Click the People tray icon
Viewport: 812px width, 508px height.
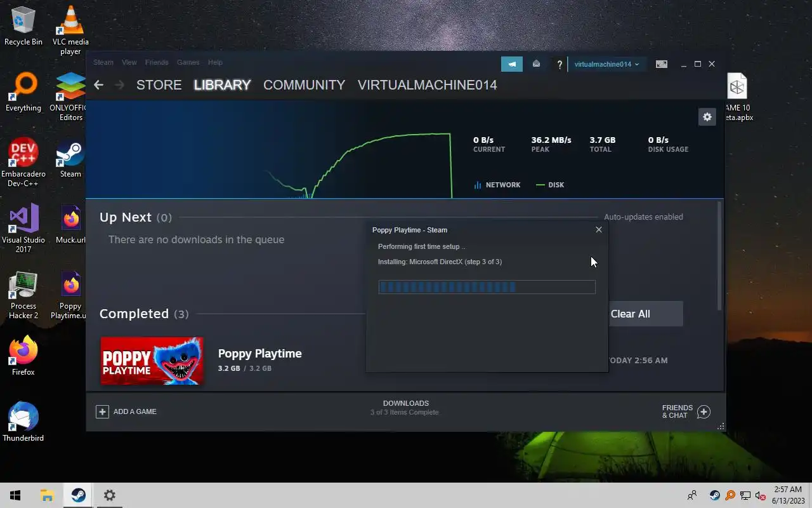pyautogui.click(x=692, y=495)
